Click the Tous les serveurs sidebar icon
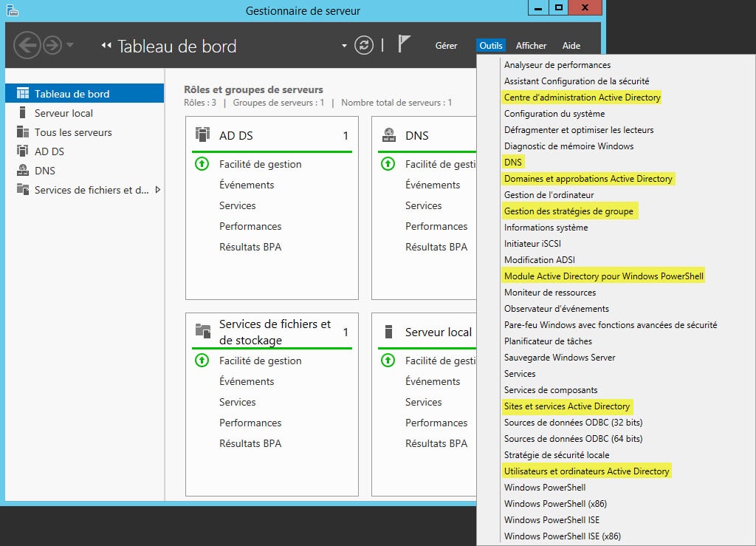 coord(23,132)
